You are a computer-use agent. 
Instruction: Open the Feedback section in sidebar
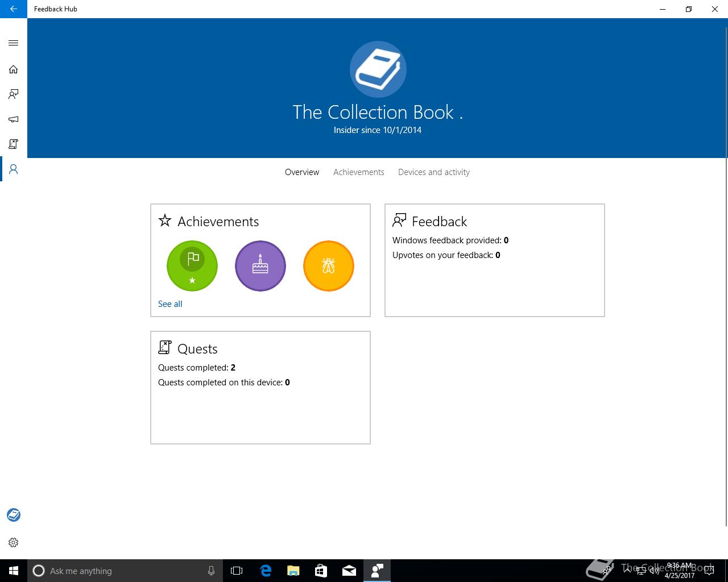(14, 94)
